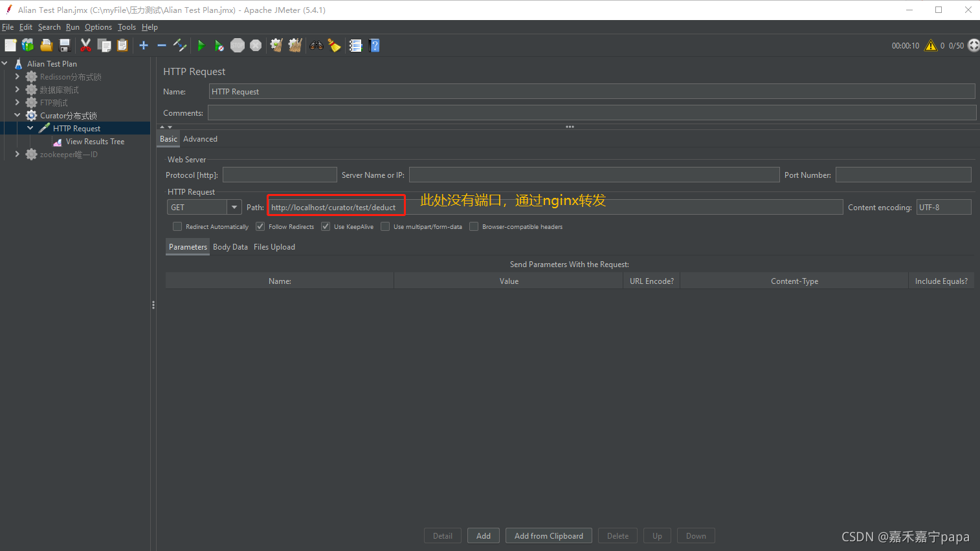Select the Basic tab
980x551 pixels.
168,139
